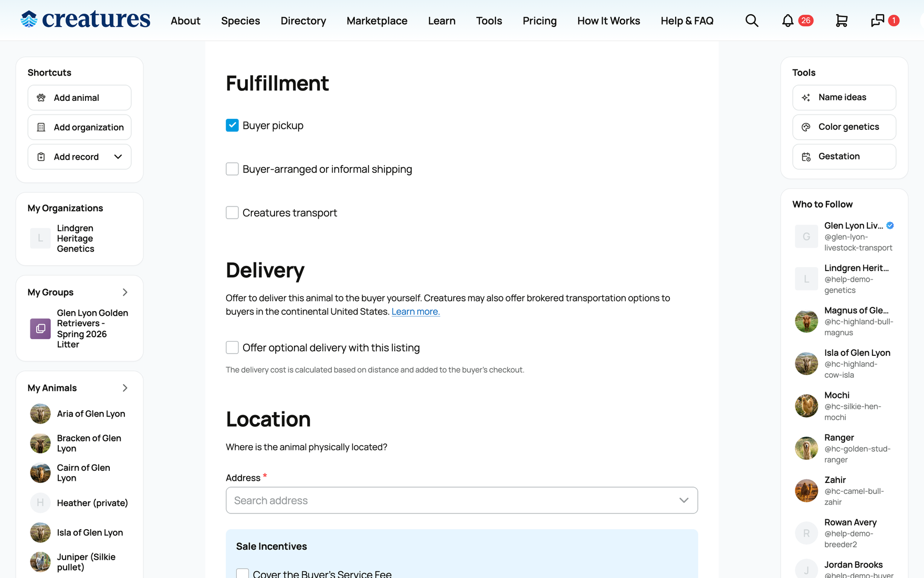Click the L avatar of Lindgren Heritage Genetics organization
Viewport: 924px width, 578px height.
pyautogui.click(x=40, y=238)
